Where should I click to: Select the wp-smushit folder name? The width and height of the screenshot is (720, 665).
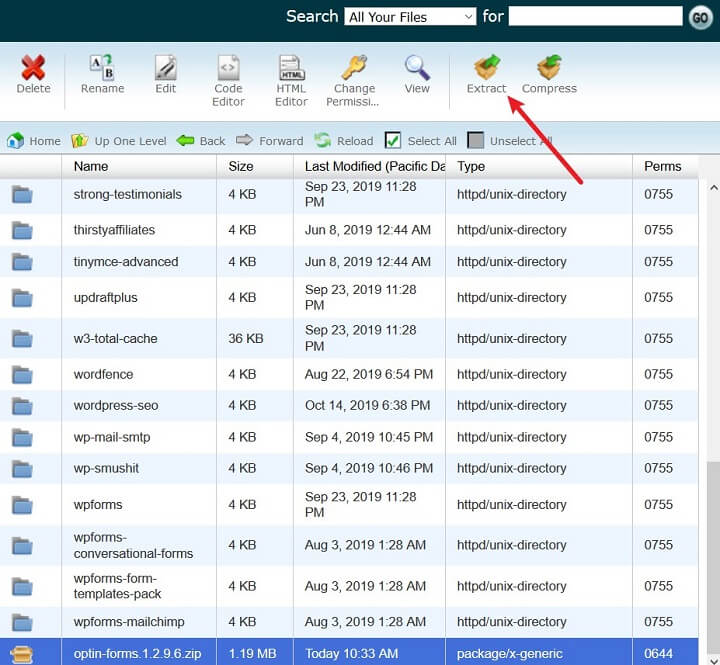coord(106,468)
